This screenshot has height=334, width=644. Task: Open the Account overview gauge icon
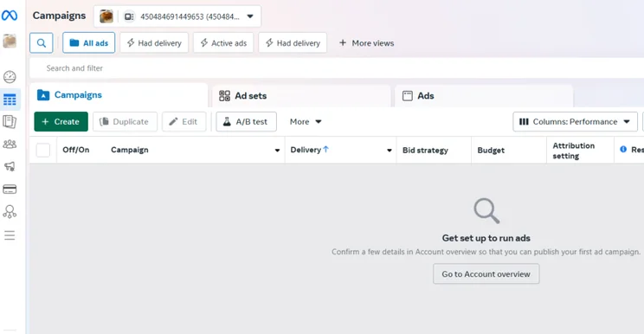click(10, 77)
